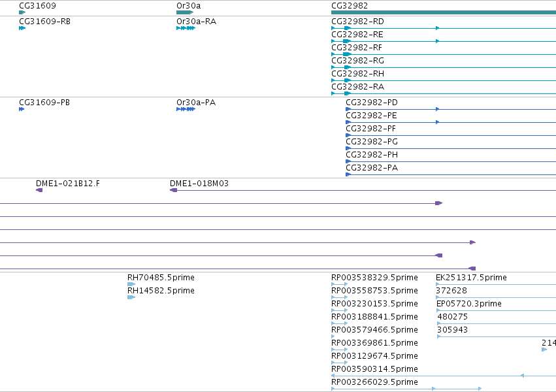Click the CG31609 gene arrow glyph
The height and width of the screenshot is (392, 556).
(x=22, y=12)
